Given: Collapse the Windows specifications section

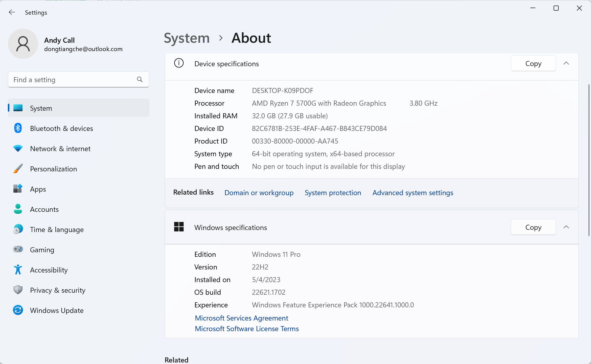Looking at the screenshot, I should 566,227.
